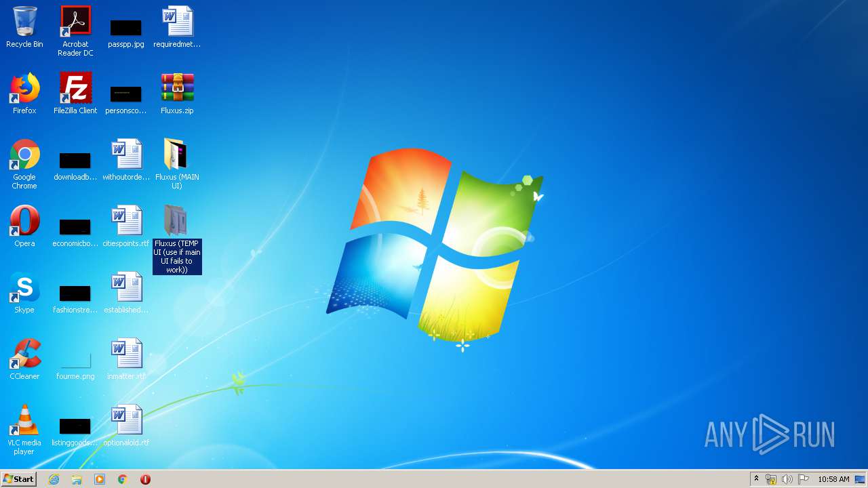Select the fourme.png image file
Viewport: 868px width, 488px height.
pyautogui.click(x=75, y=365)
